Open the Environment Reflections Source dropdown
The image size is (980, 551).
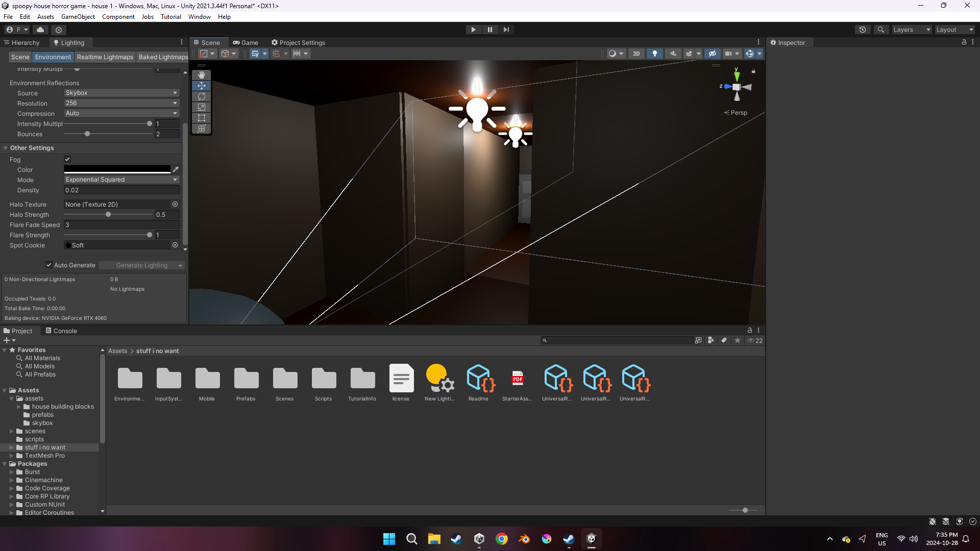coord(121,93)
